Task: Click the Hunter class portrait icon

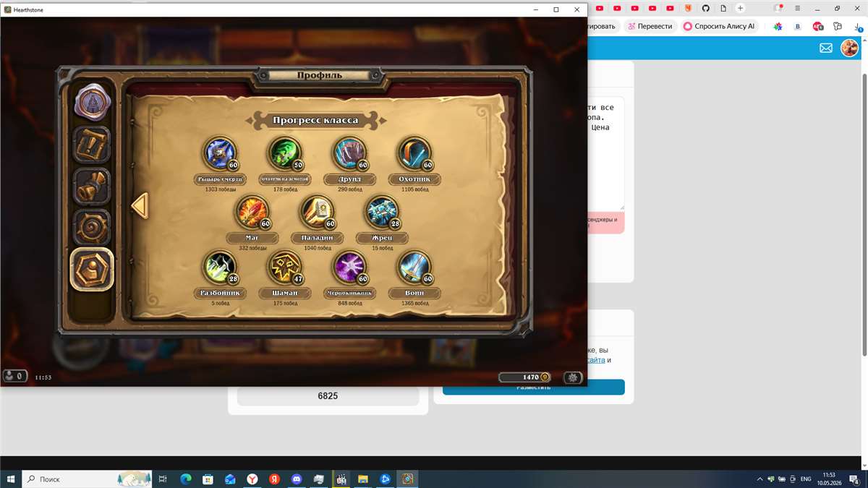Action: 414,154
